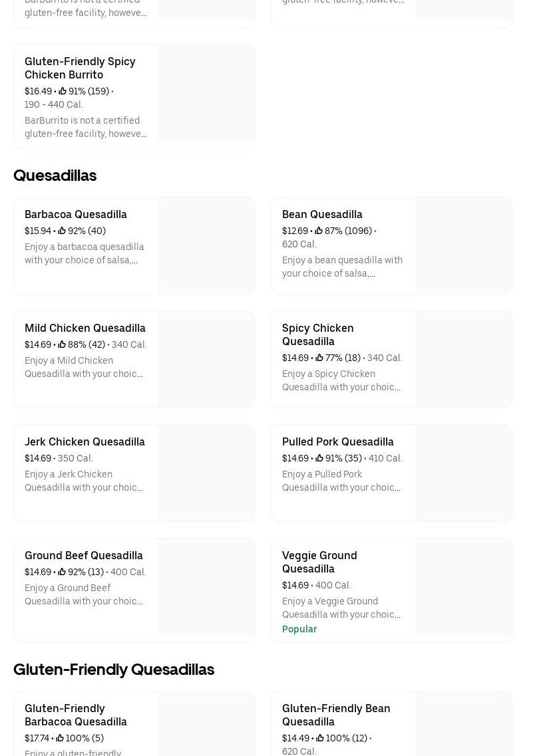This screenshot has width=535, height=756.
Task: Click thumbs-up icon on Gluten-Friendly Spicy Chicken Burrito
Action: pos(63,92)
